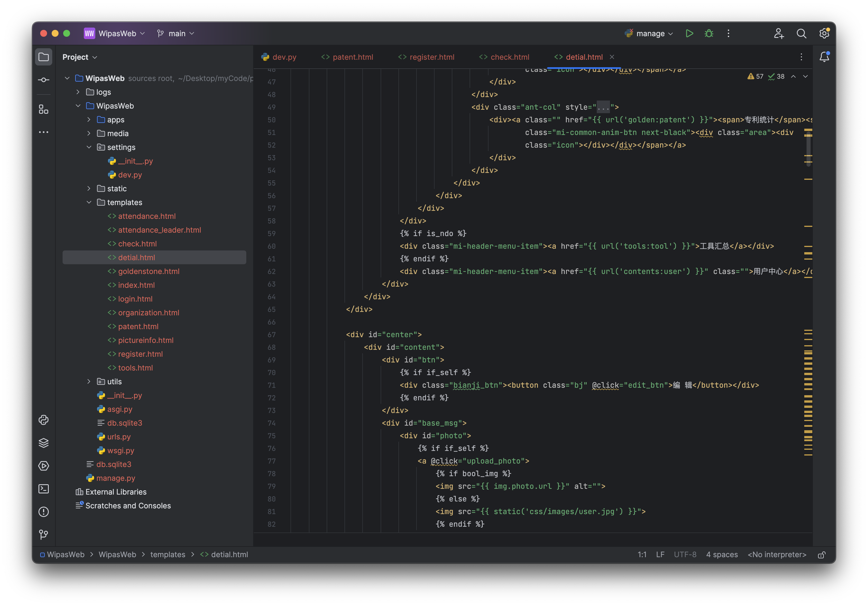The height and width of the screenshot is (606, 868).
Task: Click the 57 warnings indicator
Action: (x=755, y=76)
